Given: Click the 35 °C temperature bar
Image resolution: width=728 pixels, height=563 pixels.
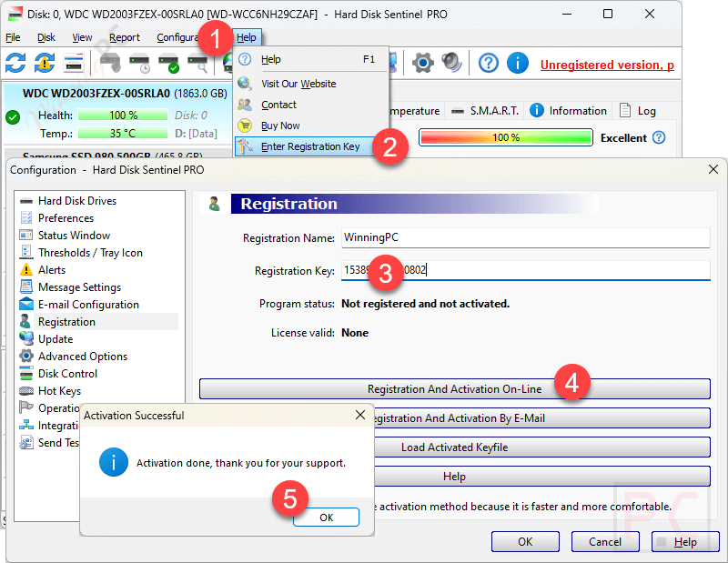Looking at the screenshot, I should [123, 134].
